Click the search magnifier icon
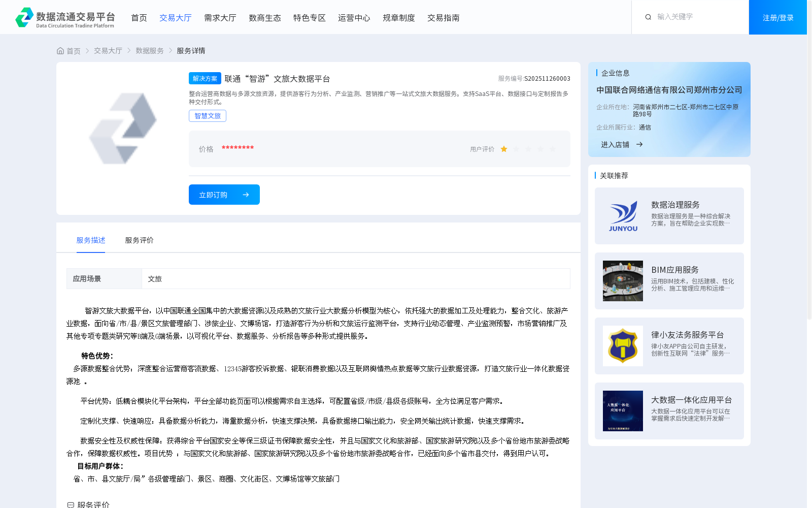Viewport: 812px width, 508px height. 648,17
